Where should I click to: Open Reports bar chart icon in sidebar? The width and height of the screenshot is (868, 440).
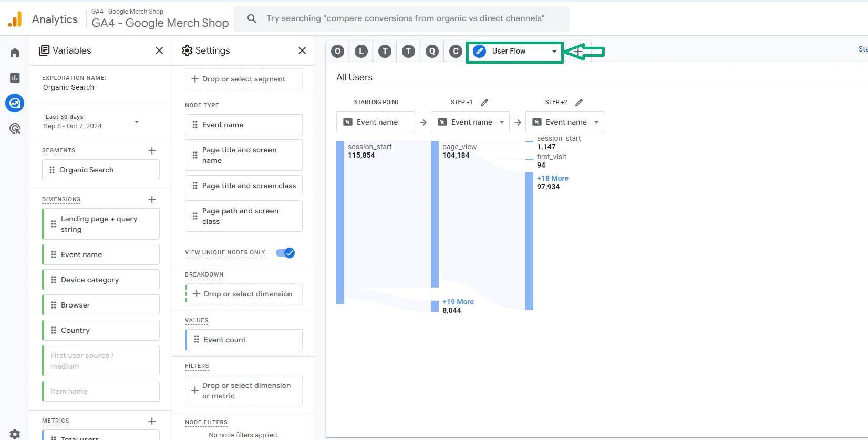[15, 78]
